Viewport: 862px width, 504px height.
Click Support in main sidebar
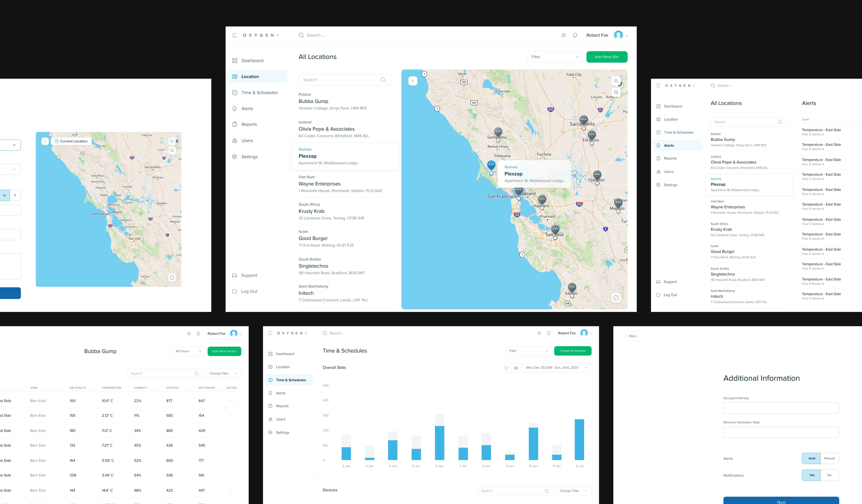[245, 275]
